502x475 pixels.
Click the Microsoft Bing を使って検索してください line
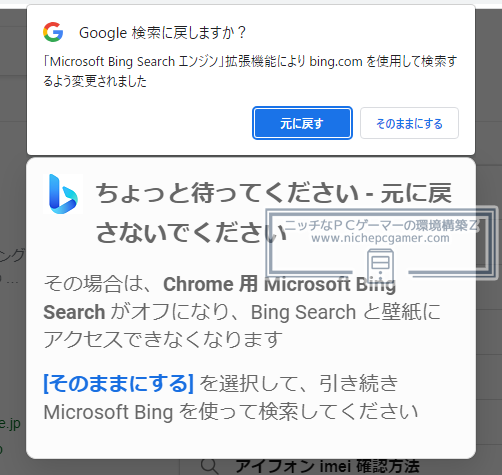click(231, 412)
